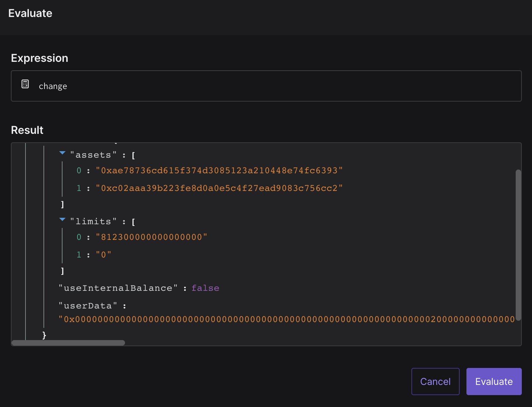This screenshot has height=407, width=532.
Task: Select the false value of useInternalBalance
Action: (x=205, y=288)
